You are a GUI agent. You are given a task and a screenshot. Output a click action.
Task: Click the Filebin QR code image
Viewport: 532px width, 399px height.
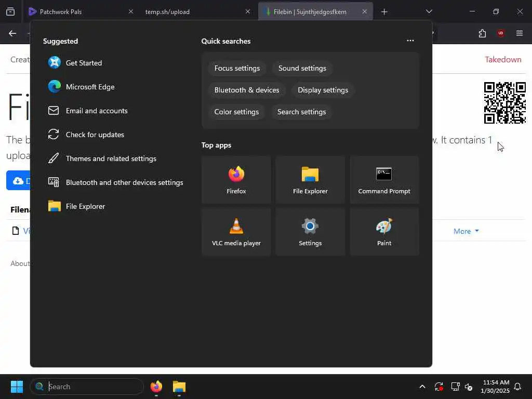coord(504,103)
